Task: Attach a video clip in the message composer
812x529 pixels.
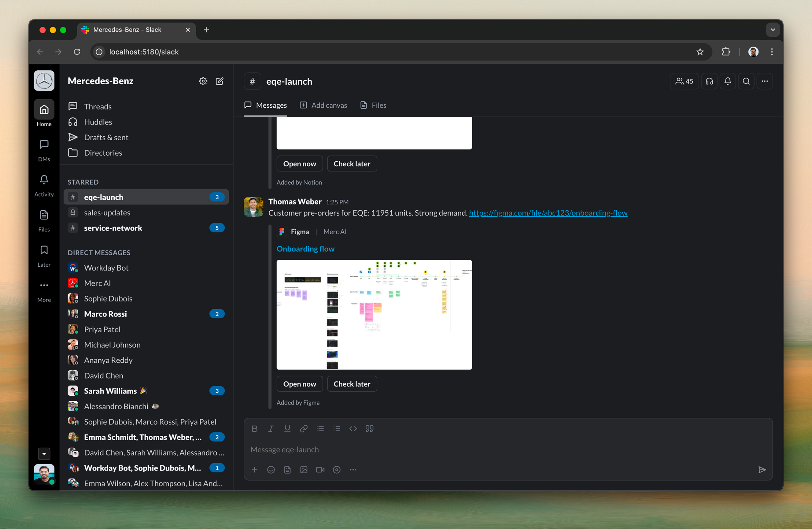Action: 320,470
